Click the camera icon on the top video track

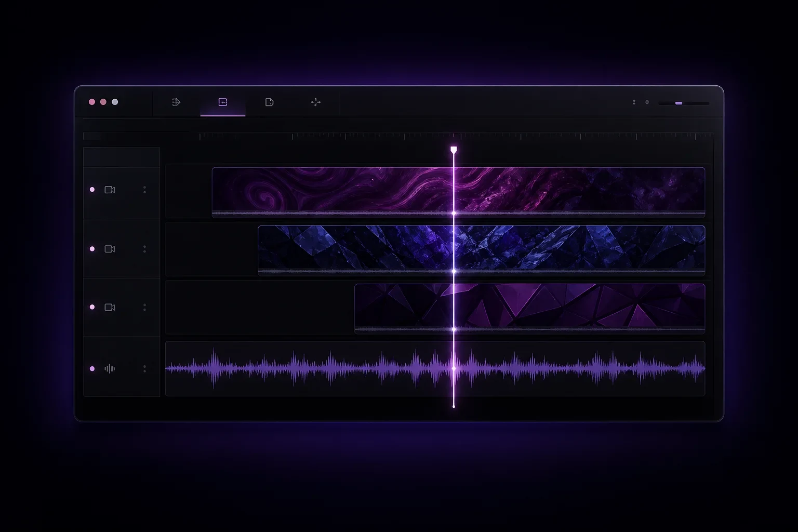[110, 190]
